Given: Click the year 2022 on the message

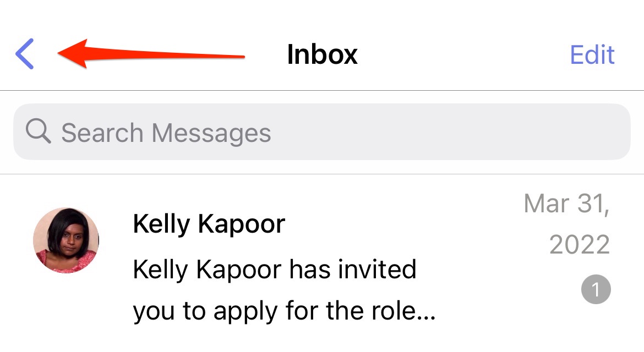Looking at the screenshot, I should click(x=580, y=245).
